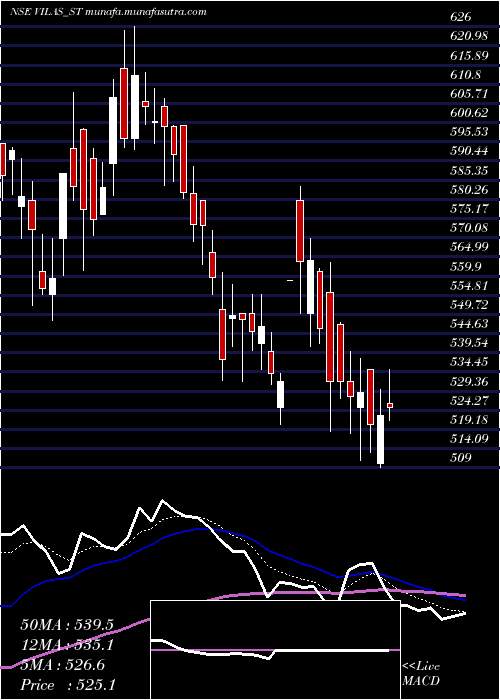The height and width of the screenshot is (700, 500).
Task: Click the NSE VILAS_ST ticker label
Action: click(45, 12)
